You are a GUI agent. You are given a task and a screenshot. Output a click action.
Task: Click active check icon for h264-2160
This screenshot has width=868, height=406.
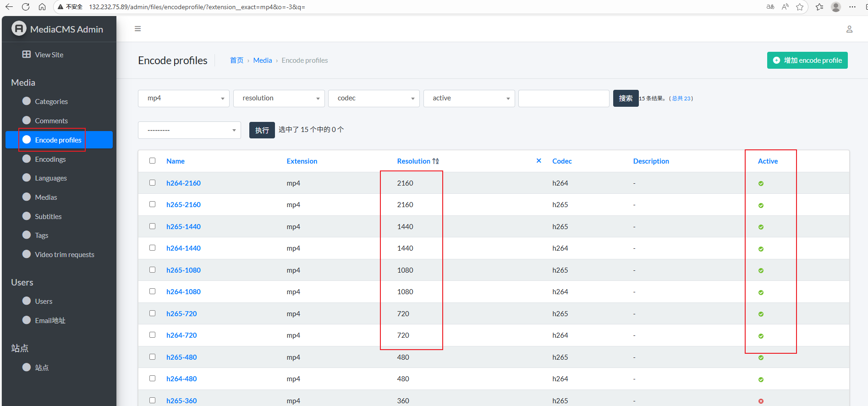tap(761, 183)
